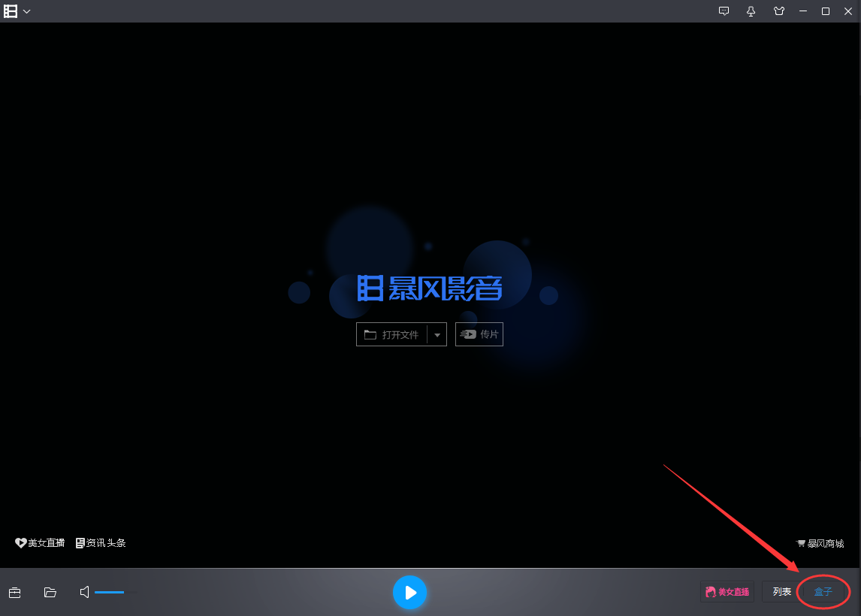
Task: Open the skin (shirt) icon
Action: coord(778,11)
